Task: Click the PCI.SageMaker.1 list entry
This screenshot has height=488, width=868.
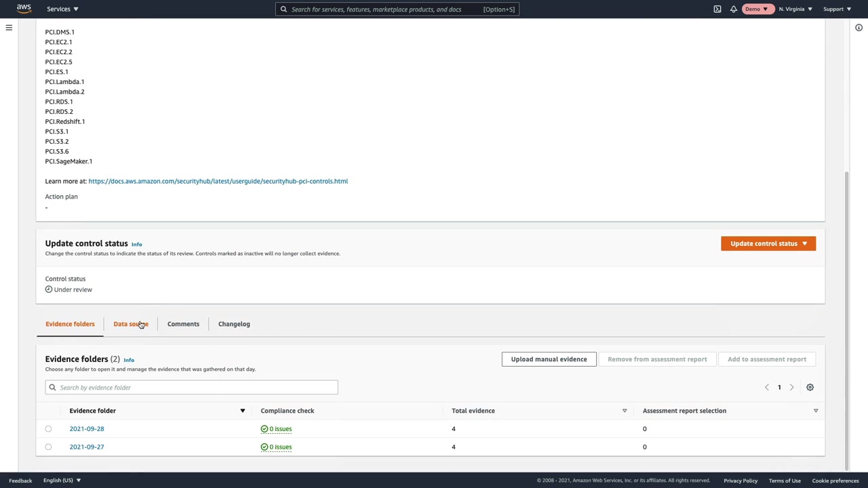Action: pos(68,161)
